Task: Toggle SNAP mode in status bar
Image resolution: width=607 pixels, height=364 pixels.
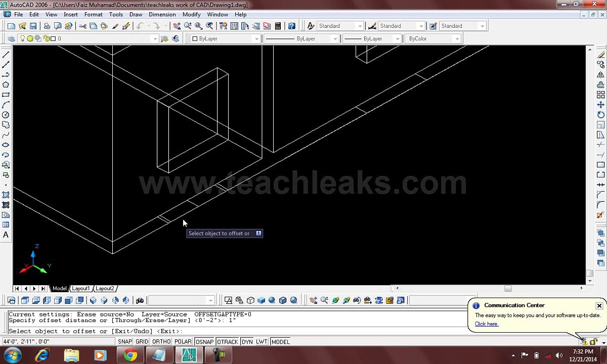Action: (125, 342)
